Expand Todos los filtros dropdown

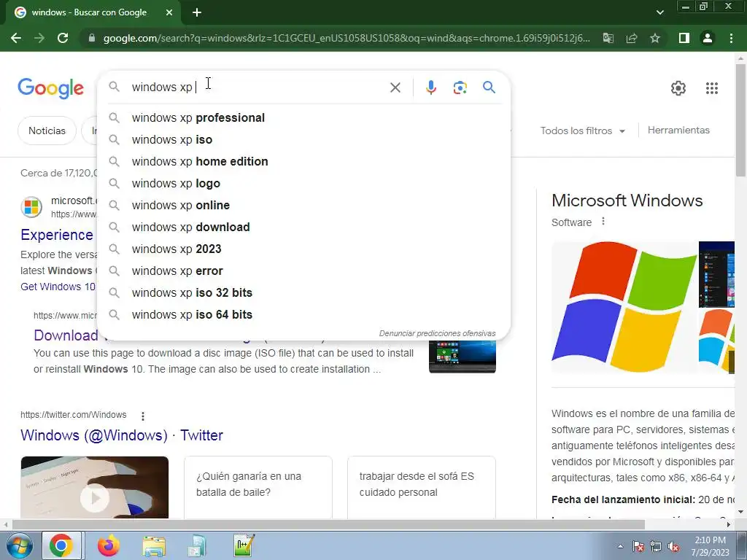582,131
